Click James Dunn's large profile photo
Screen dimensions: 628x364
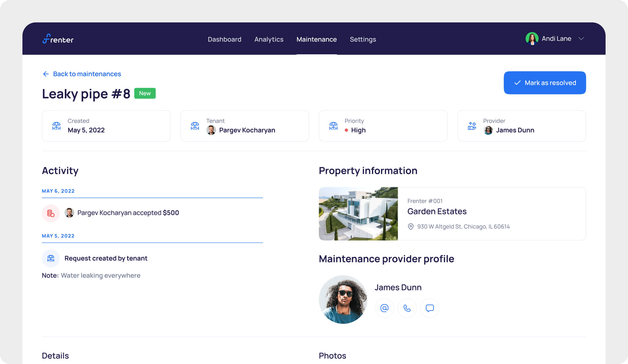point(343,300)
